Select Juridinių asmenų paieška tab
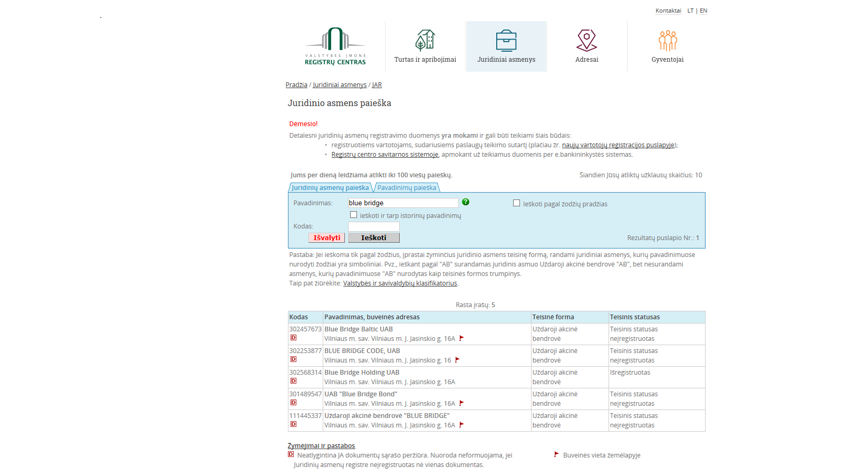Viewport: 868px width, 476px height. pyautogui.click(x=331, y=188)
